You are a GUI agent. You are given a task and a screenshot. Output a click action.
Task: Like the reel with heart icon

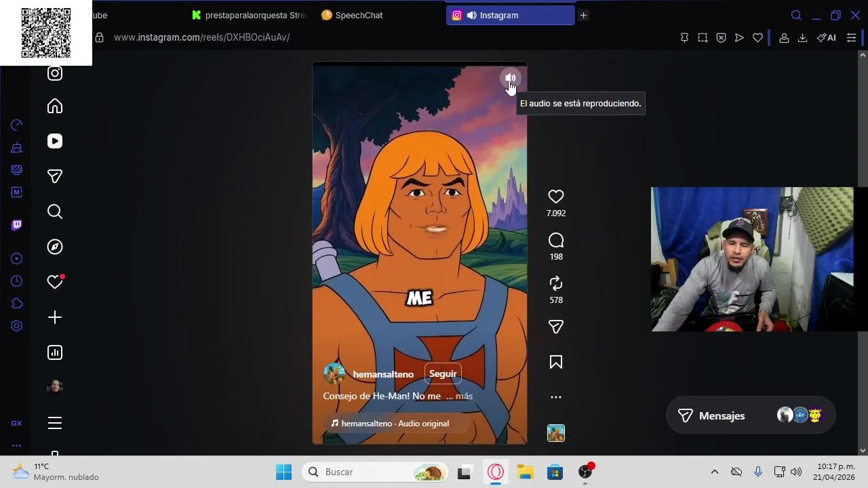(556, 197)
